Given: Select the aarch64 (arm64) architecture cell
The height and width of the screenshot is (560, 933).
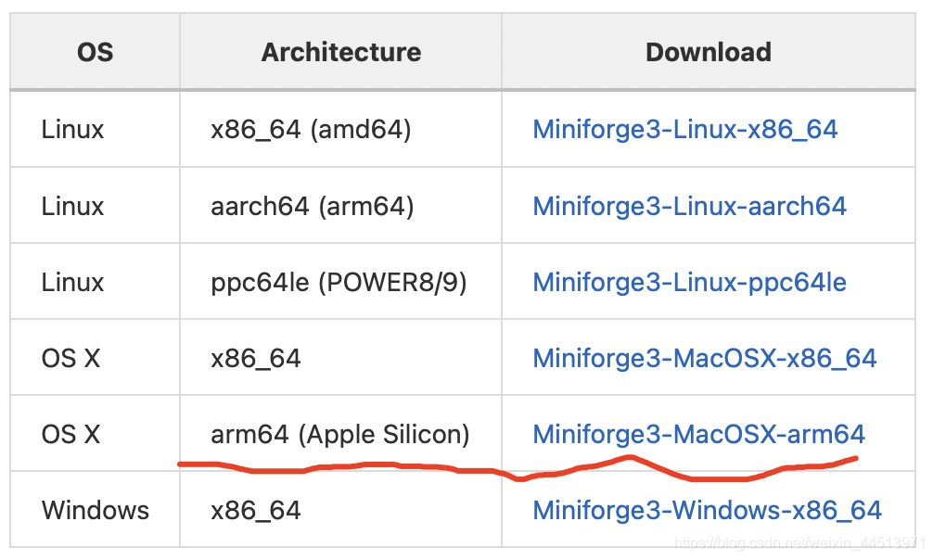Looking at the screenshot, I should point(312,206).
